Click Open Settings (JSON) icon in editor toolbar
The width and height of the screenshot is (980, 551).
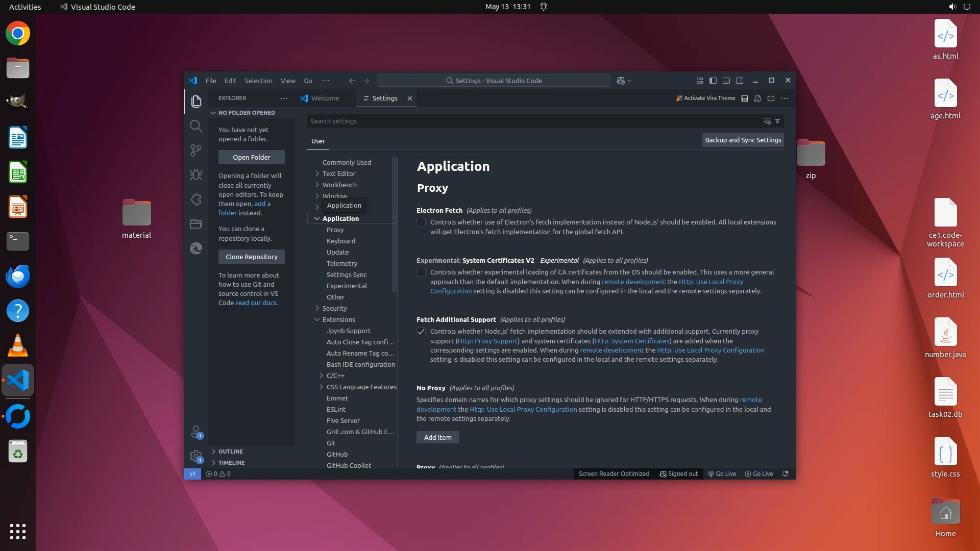(757, 98)
